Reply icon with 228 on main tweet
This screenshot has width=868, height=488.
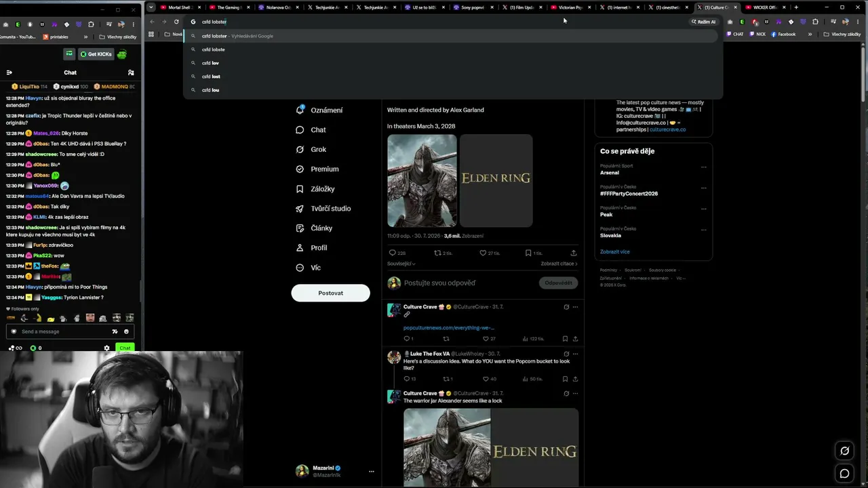pyautogui.click(x=397, y=253)
